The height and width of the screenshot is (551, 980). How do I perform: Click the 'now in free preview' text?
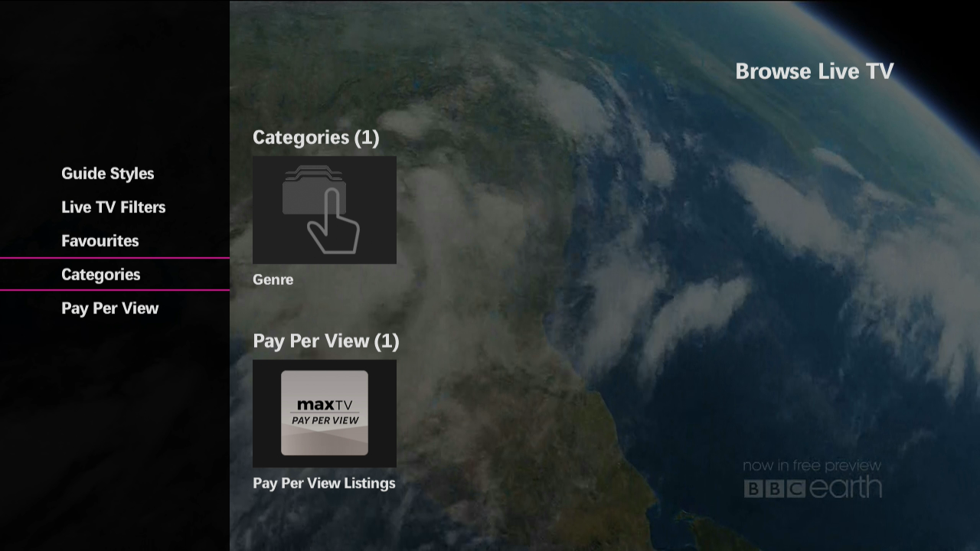click(813, 465)
